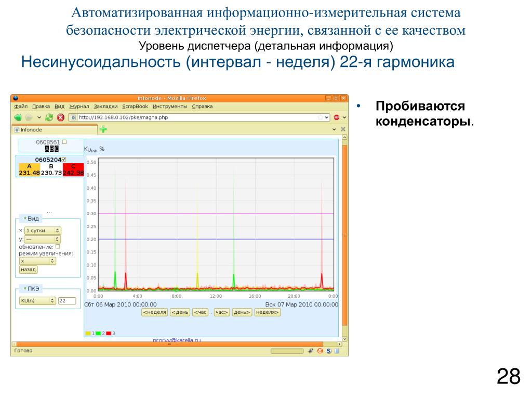
Task: Click the site identity icon in the address bar
Action: click(73, 117)
